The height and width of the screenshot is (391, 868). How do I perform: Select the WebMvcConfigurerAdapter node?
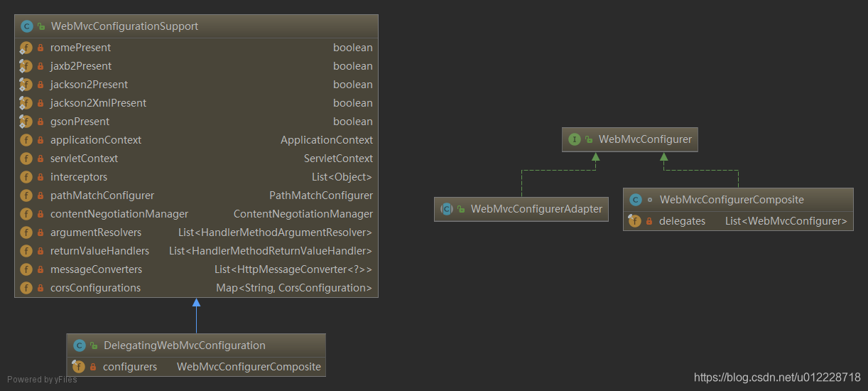tap(521, 209)
